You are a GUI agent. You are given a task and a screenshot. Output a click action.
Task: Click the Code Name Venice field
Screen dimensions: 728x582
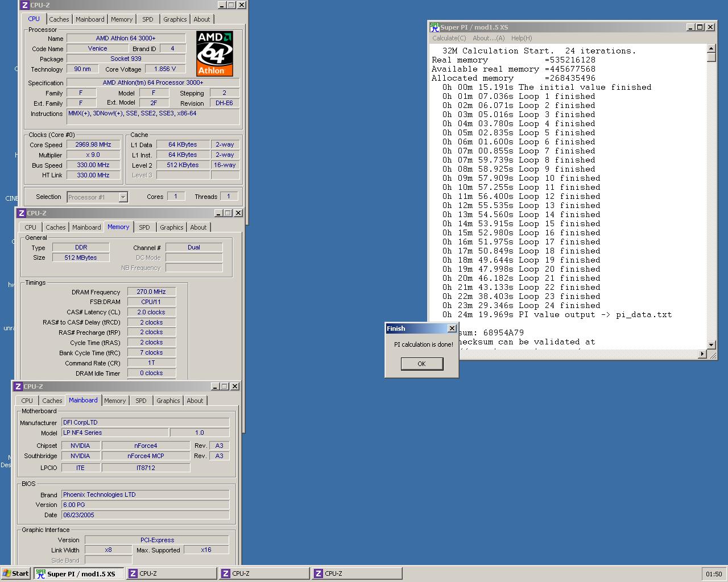click(x=97, y=48)
